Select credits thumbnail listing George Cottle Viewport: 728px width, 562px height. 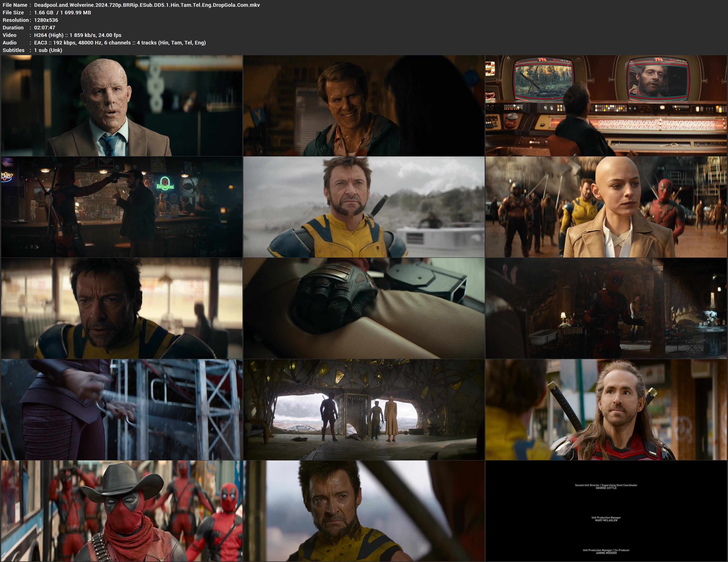pos(606,511)
